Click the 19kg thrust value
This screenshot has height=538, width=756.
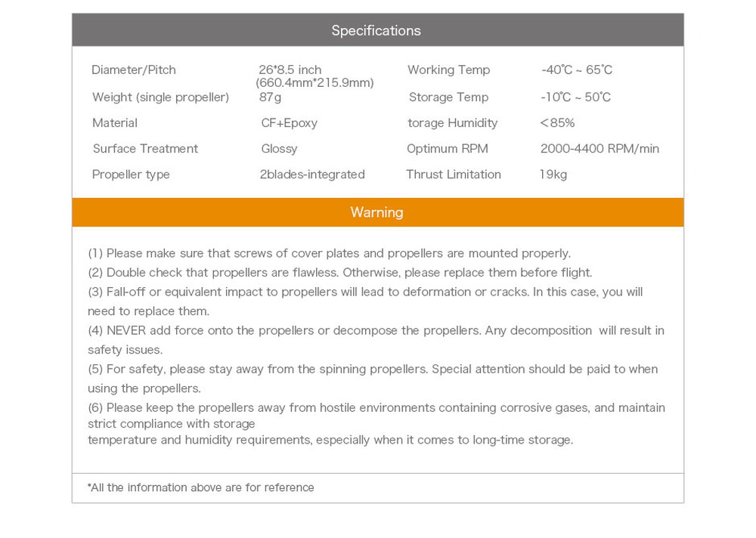[x=553, y=175]
